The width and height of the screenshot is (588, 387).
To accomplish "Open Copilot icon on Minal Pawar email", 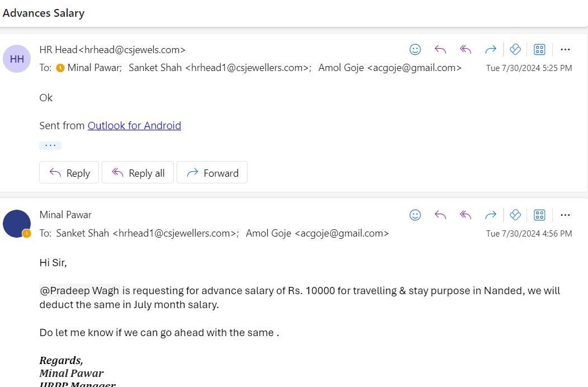I will coord(515,215).
